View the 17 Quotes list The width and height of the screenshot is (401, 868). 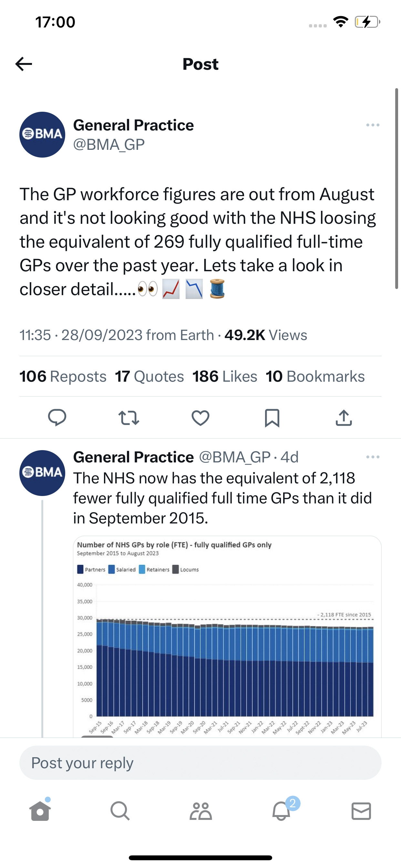(149, 377)
